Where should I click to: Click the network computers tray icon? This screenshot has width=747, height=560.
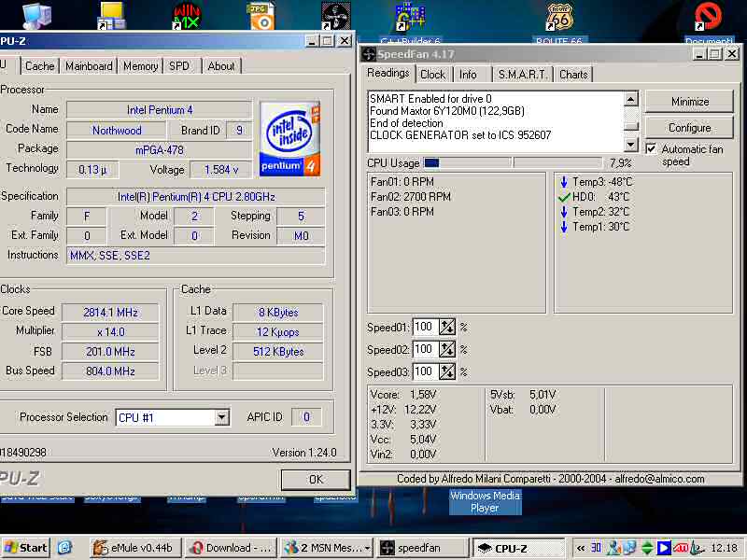pos(629,548)
